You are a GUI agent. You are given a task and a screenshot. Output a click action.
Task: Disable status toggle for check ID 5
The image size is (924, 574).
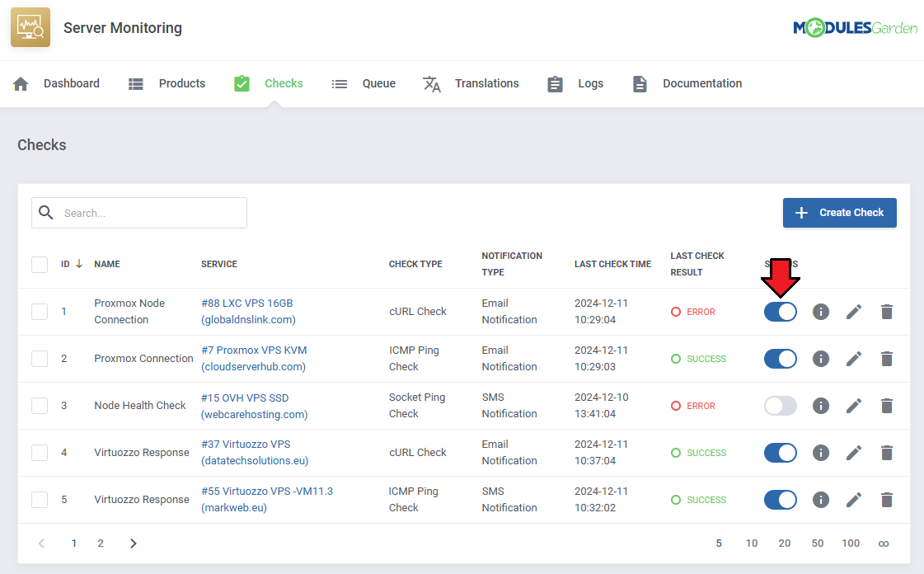click(x=781, y=500)
